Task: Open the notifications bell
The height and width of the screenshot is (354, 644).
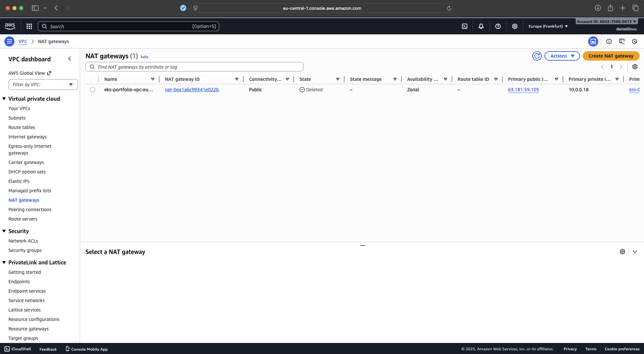Action: click(481, 26)
